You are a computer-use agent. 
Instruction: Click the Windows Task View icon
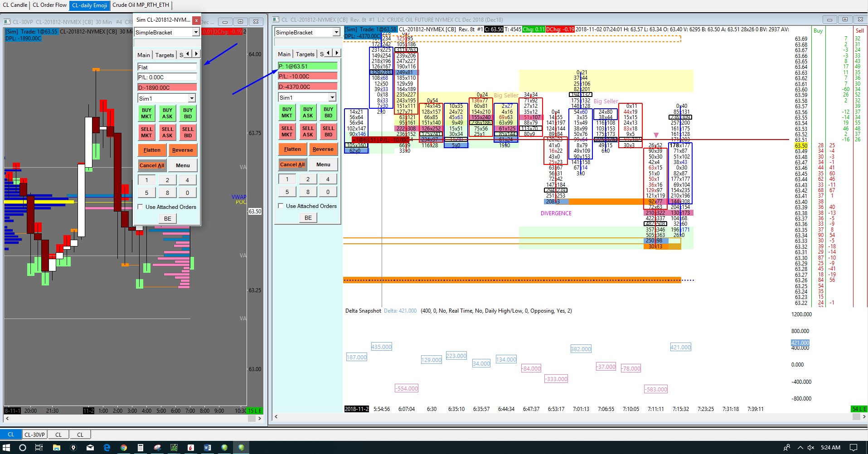[x=39, y=448]
